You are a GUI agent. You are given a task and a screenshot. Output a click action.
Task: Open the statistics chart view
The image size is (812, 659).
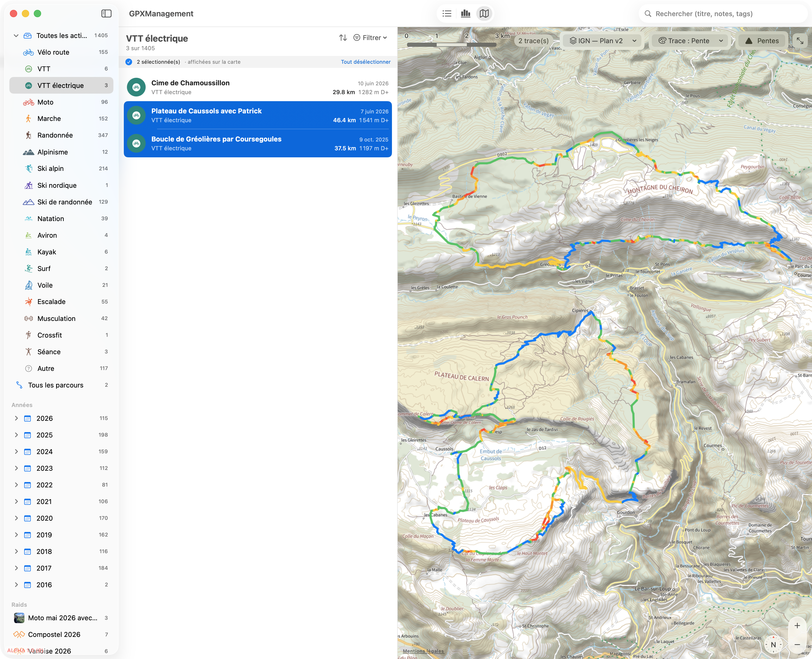[465, 14]
